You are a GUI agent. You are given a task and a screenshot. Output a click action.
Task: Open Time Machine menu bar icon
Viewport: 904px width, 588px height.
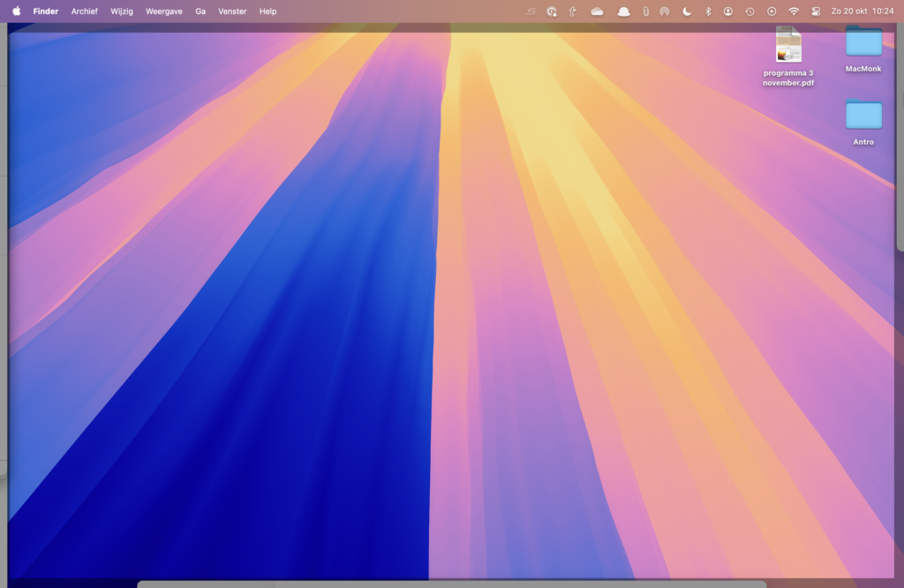(x=750, y=11)
